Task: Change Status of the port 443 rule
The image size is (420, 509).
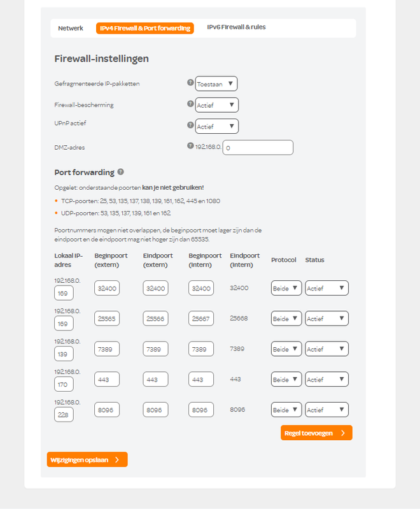Action: tap(326, 380)
